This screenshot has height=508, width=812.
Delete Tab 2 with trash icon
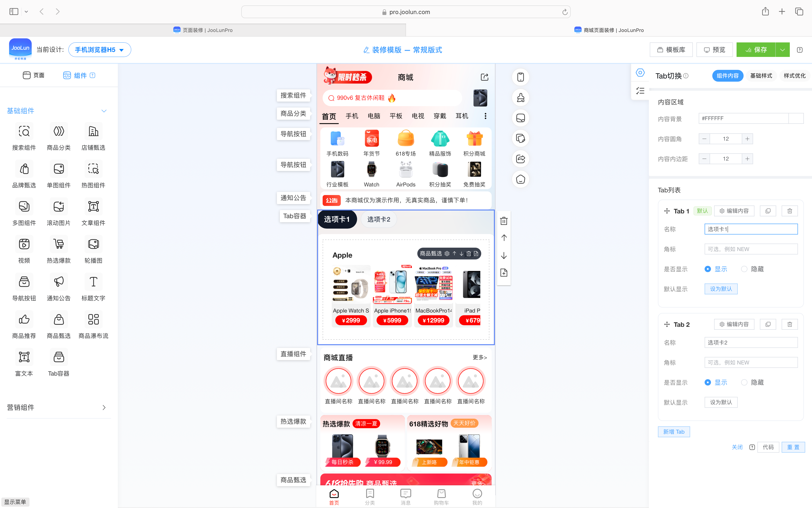pos(790,325)
